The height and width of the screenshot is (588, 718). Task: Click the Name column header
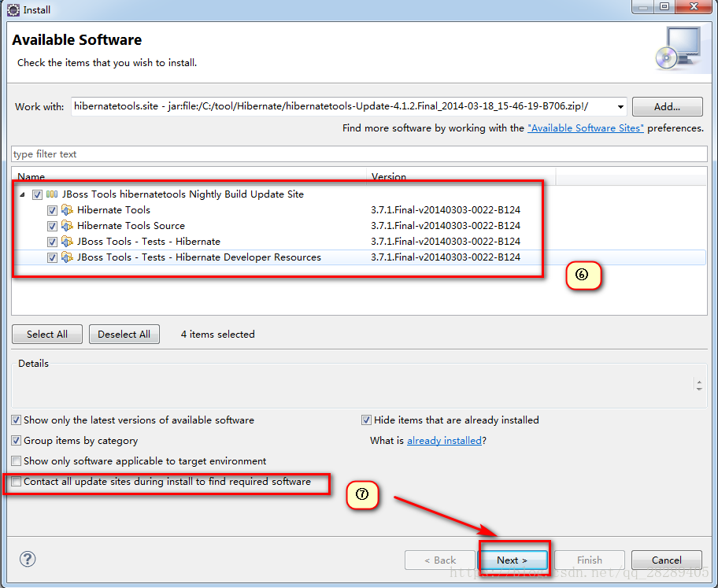(189, 176)
